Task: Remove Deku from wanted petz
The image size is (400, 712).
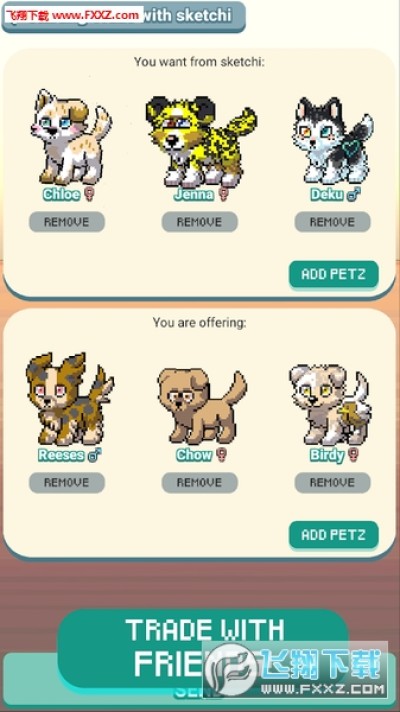Action: (x=332, y=222)
